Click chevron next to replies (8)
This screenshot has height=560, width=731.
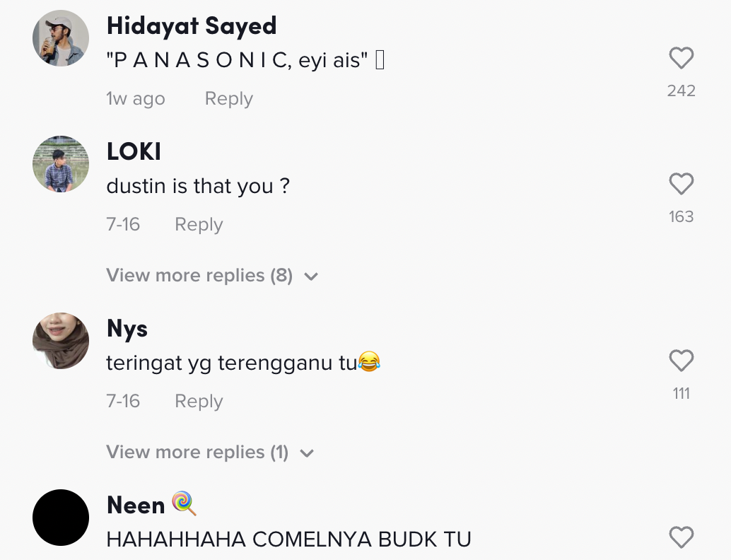(311, 276)
